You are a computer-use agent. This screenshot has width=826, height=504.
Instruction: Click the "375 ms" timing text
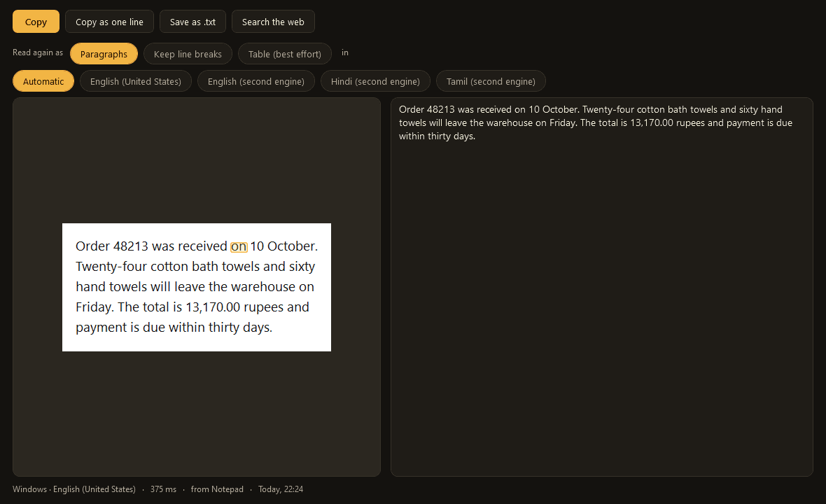163,489
